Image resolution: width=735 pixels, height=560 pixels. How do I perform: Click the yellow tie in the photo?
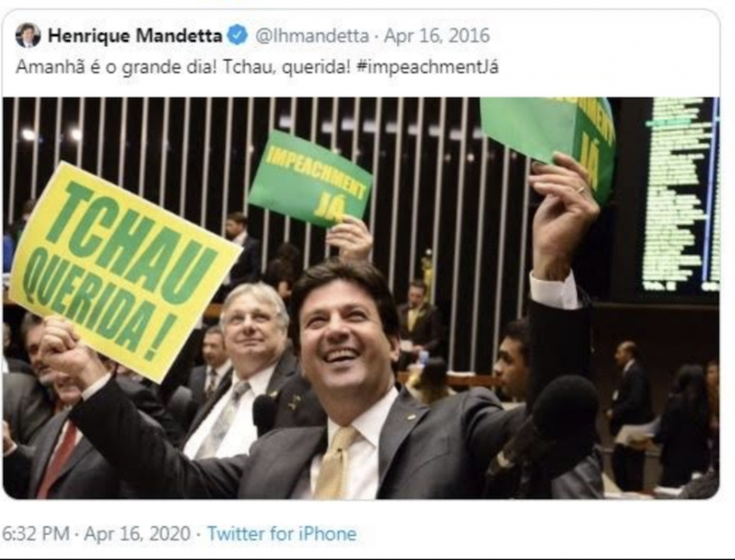(335, 462)
